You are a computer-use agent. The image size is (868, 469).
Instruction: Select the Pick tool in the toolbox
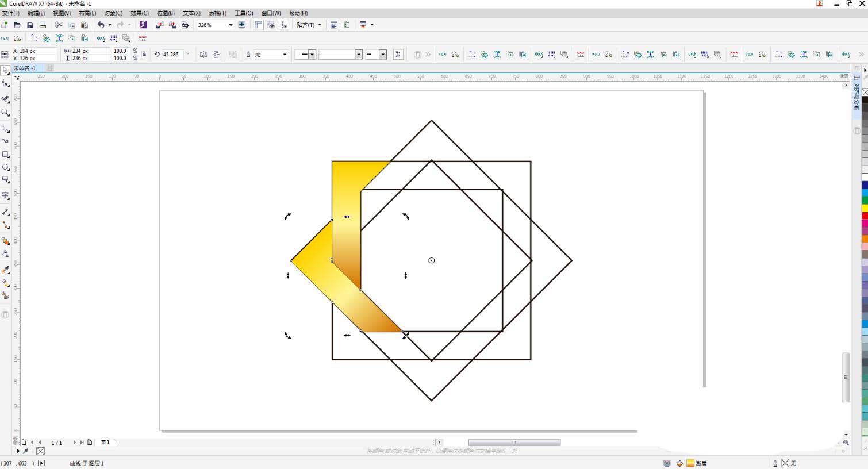[x=6, y=70]
